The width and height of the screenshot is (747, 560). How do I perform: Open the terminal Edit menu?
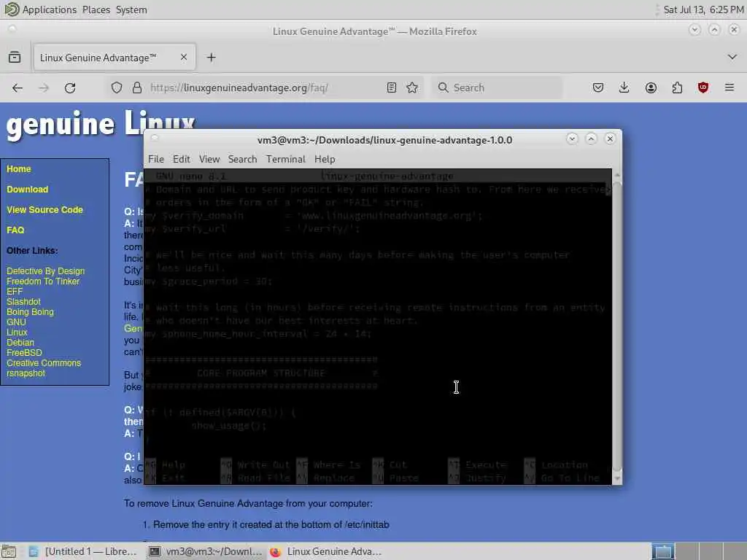click(x=181, y=159)
